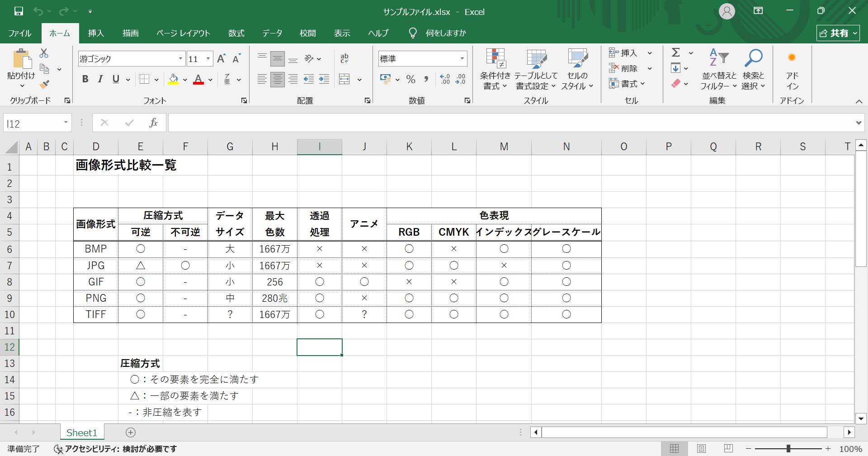Open the font size dropdown
868x456 pixels.
(208, 58)
